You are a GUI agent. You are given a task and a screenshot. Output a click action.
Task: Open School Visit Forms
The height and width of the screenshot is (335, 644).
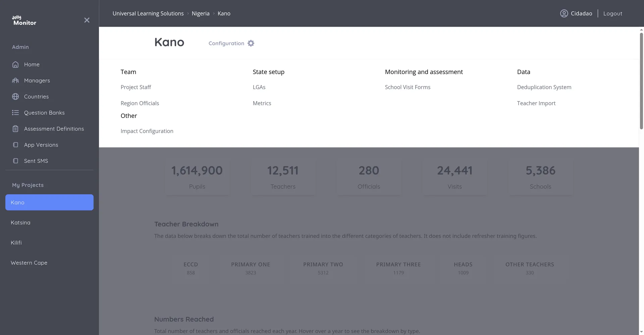coord(408,87)
